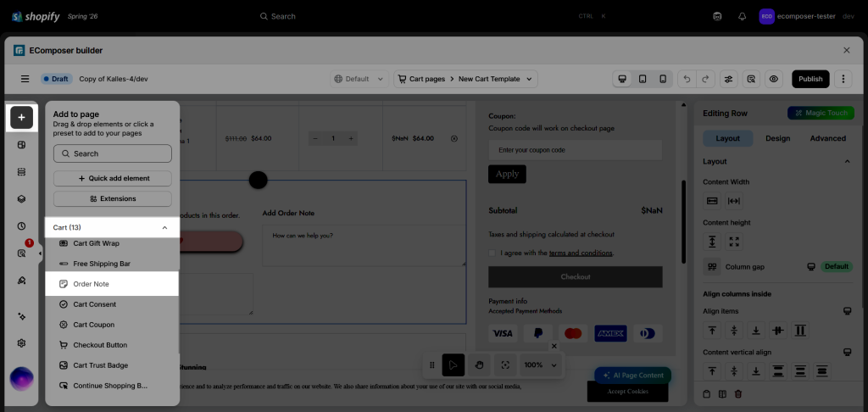Delete the row with trash icon

[738, 394]
